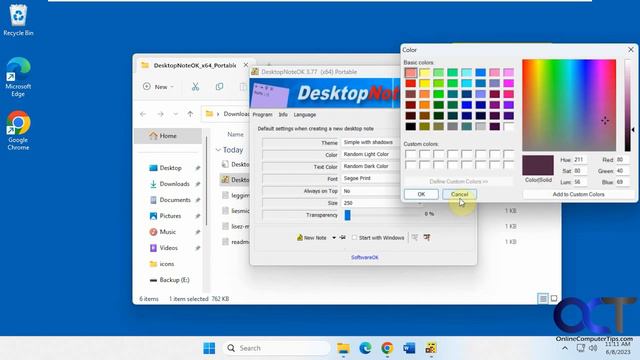This screenshot has height=360, width=640.
Task: Open the icons folder in navigation pane
Action: 167,264
